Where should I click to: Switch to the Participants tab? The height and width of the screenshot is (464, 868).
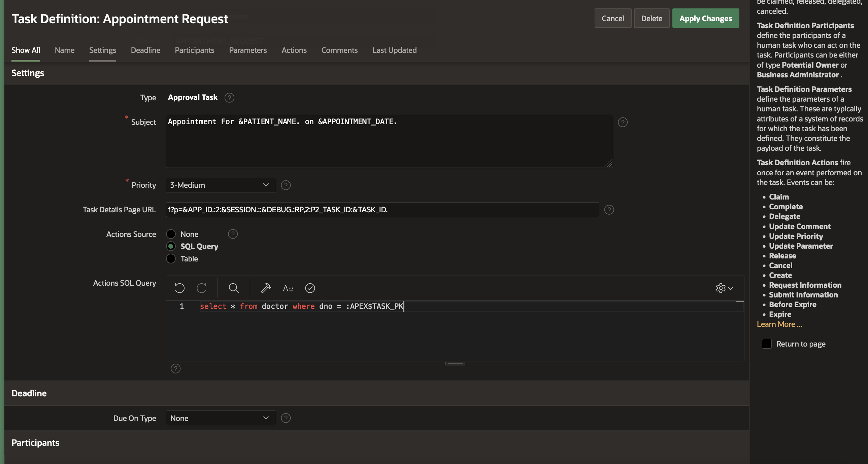194,50
